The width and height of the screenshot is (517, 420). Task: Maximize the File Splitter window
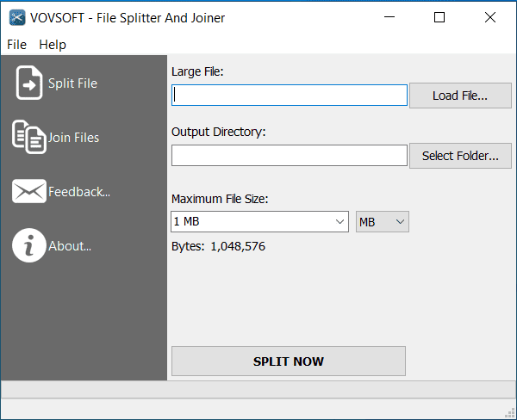coord(439,17)
